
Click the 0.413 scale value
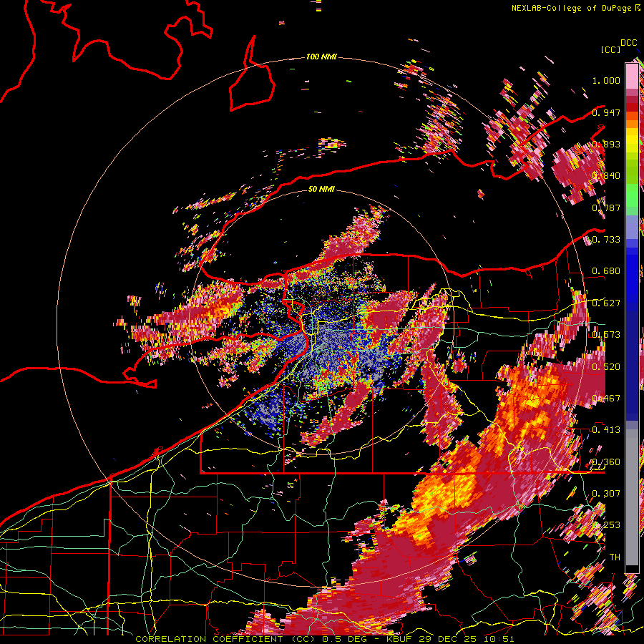coord(606,430)
